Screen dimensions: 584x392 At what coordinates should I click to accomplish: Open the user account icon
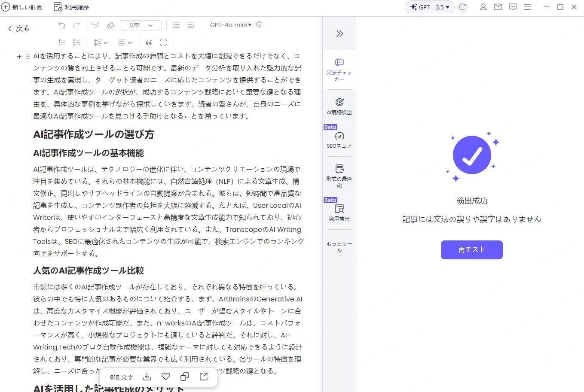tap(483, 7)
